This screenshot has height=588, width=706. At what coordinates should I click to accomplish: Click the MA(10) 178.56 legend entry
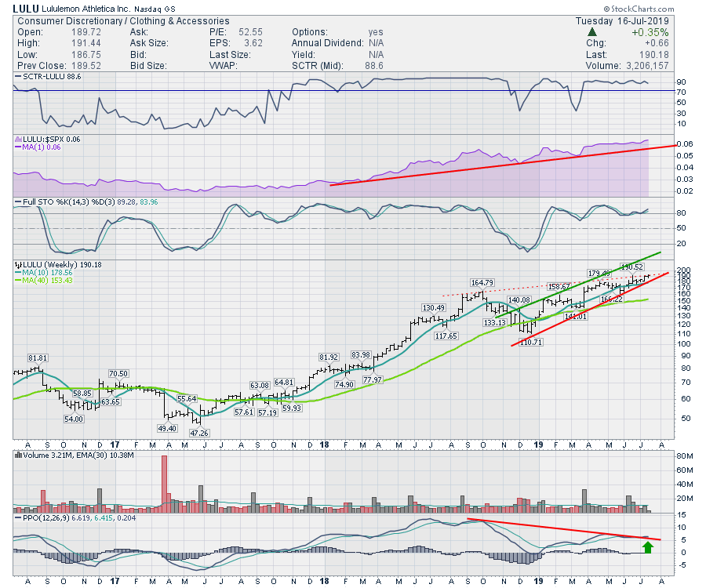point(44,273)
